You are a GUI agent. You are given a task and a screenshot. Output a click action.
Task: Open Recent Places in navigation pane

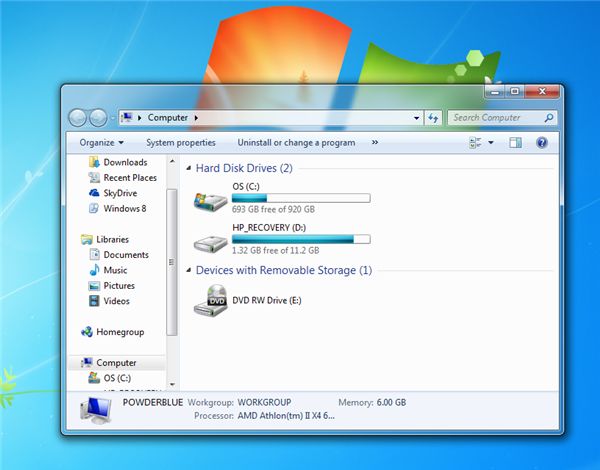130,178
